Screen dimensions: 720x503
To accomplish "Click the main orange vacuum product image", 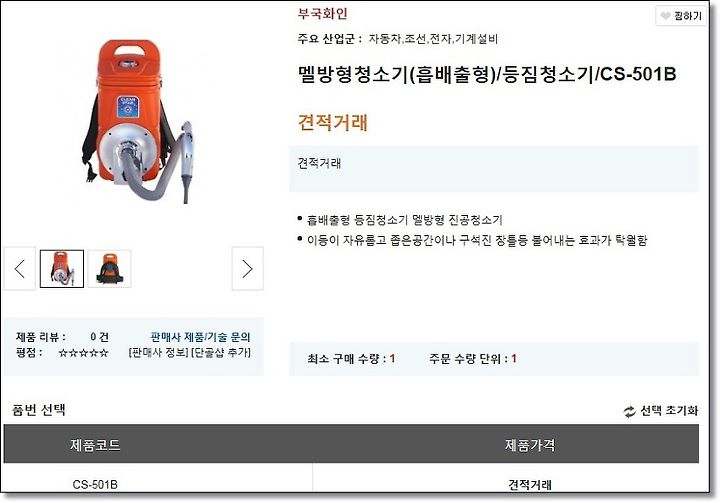I will (x=139, y=122).
